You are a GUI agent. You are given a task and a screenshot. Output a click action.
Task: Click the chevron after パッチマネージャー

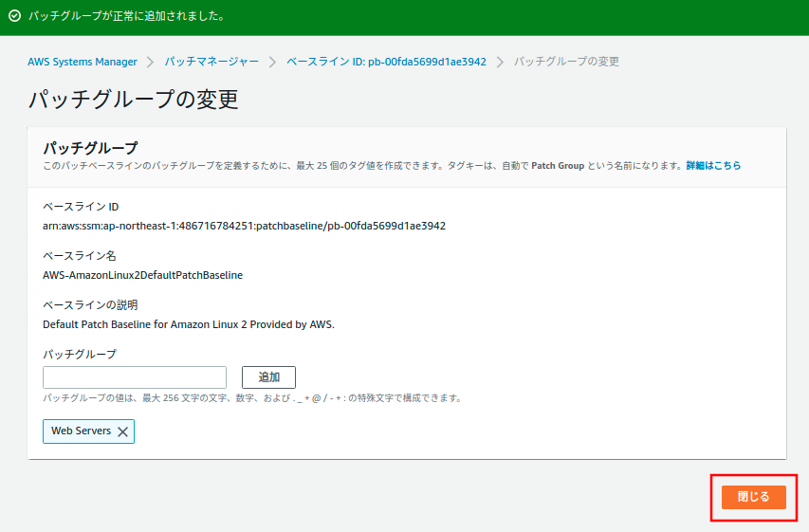[x=272, y=62]
